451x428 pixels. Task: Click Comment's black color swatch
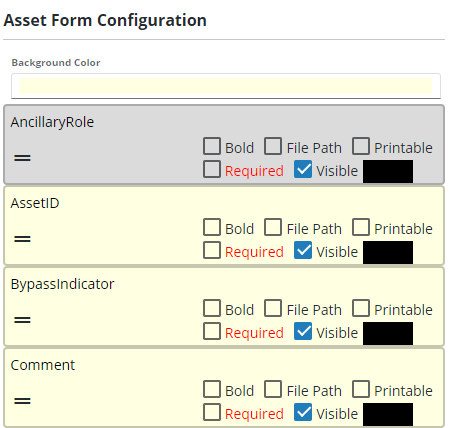tap(388, 414)
